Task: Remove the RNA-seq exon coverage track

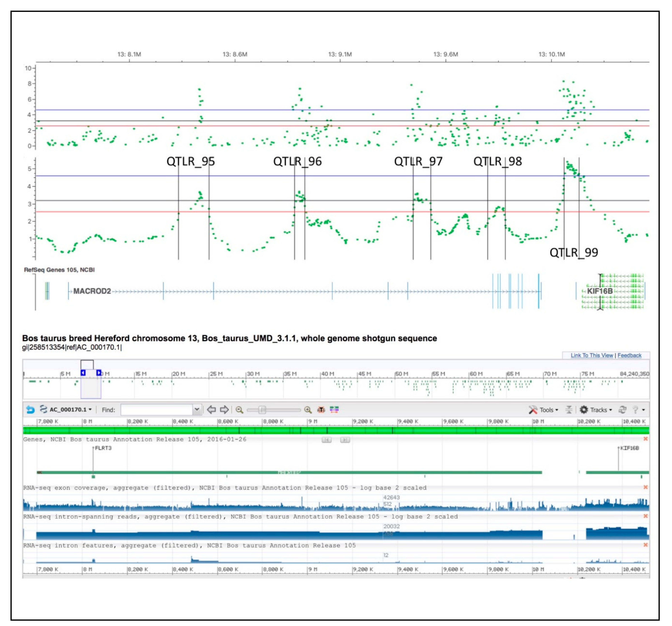Action: [x=645, y=487]
